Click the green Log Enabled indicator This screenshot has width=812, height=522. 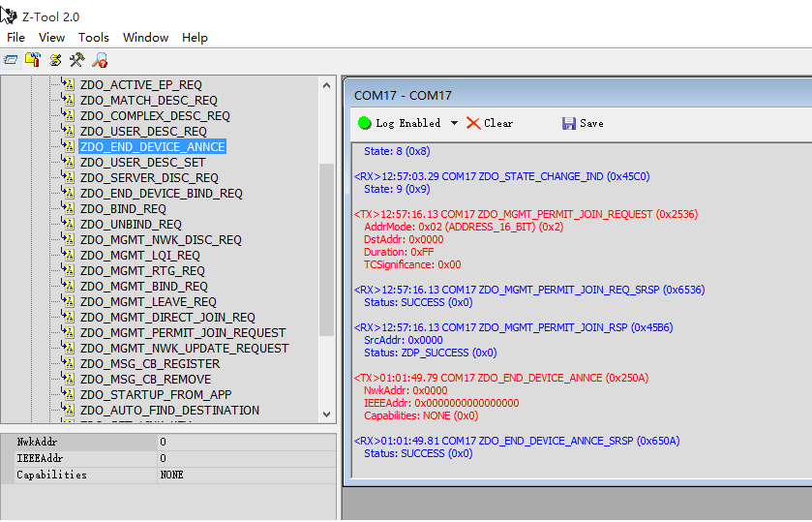click(x=365, y=123)
